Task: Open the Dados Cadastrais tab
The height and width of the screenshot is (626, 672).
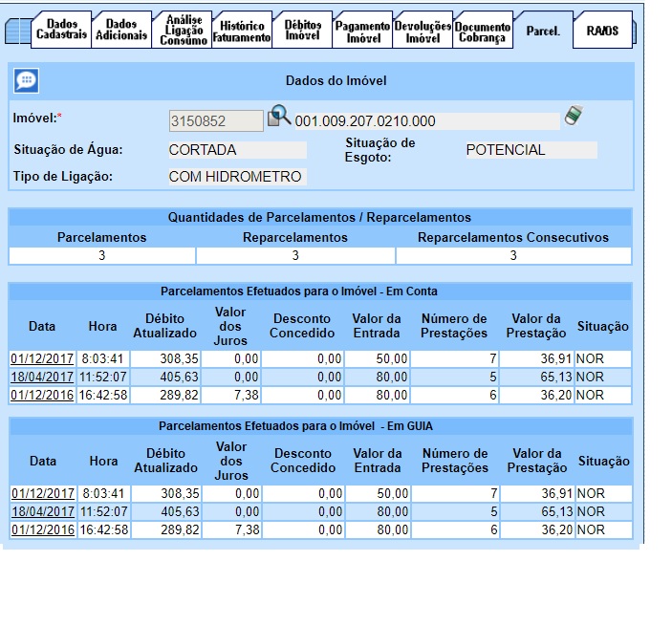Action: click(x=63, y=31)
